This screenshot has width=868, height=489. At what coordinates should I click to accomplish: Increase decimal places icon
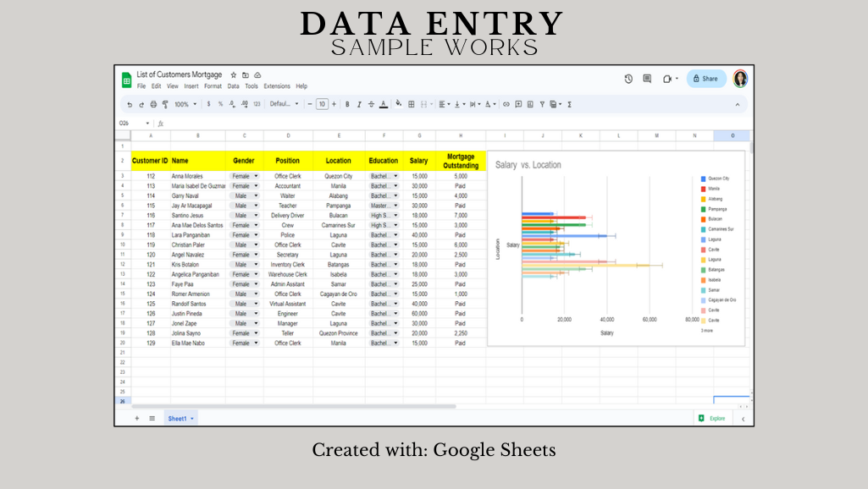pos(244,104)
